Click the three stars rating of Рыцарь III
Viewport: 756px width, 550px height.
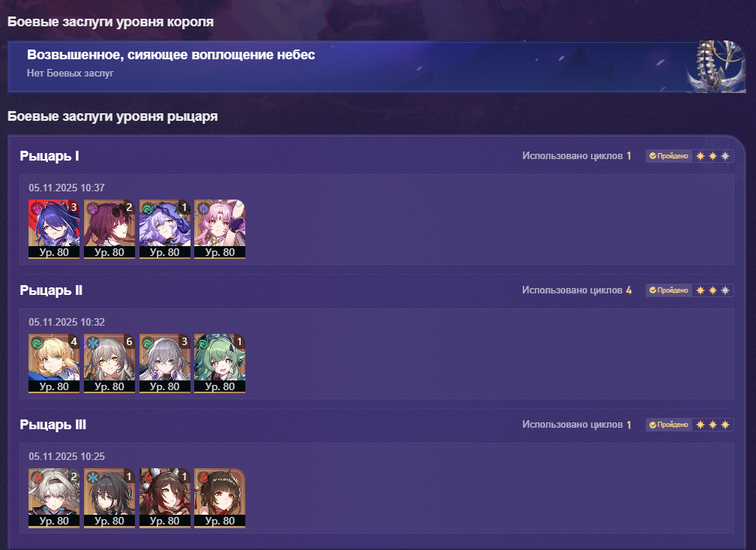[x=712, y=425]
